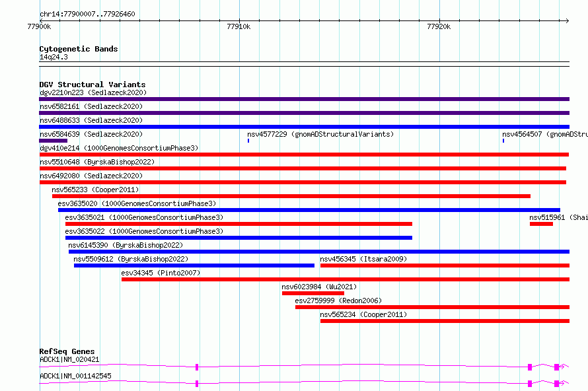The height and width of the screenshot is (391, 588).
Task: Click the ADCK1 NM_020421 transcript line
Action: (x=304, y=367)
